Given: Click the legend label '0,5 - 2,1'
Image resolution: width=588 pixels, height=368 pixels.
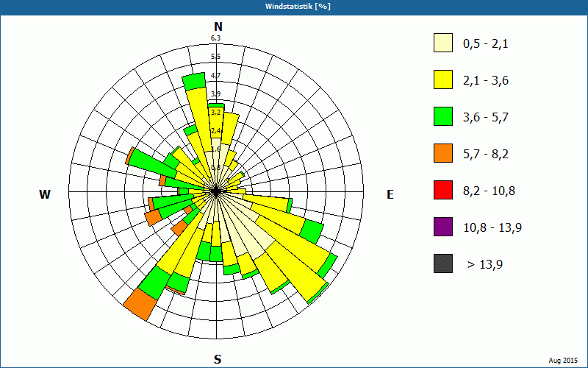Looking at the screenshot, I should pyautogui.click(x=486, y=44).
